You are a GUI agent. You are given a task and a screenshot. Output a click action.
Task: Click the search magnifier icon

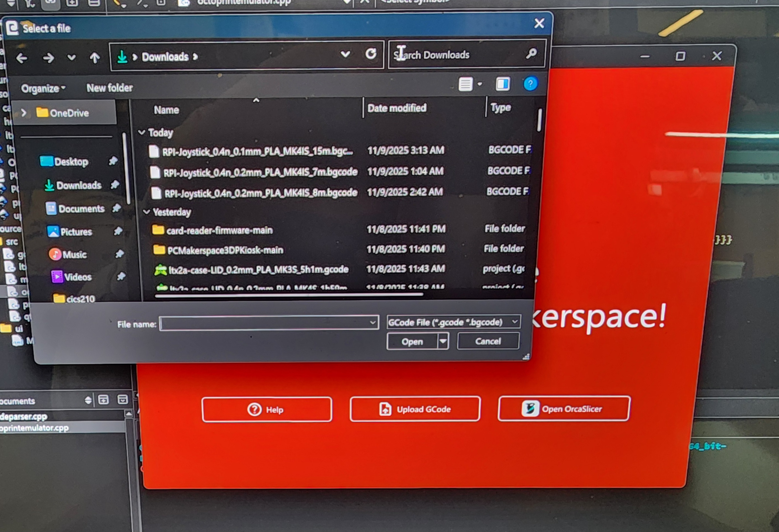tap(531, 54)
